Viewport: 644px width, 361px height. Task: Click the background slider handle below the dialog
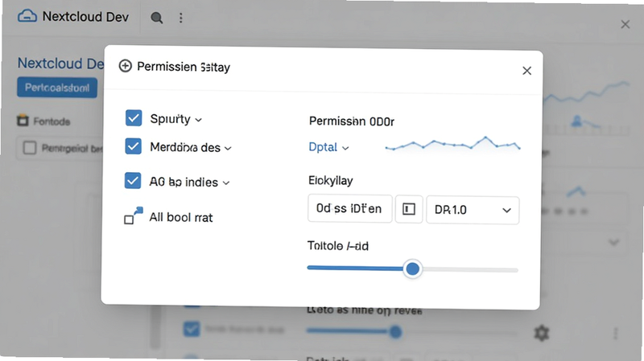pyautogui.click(x=395, y=331)
